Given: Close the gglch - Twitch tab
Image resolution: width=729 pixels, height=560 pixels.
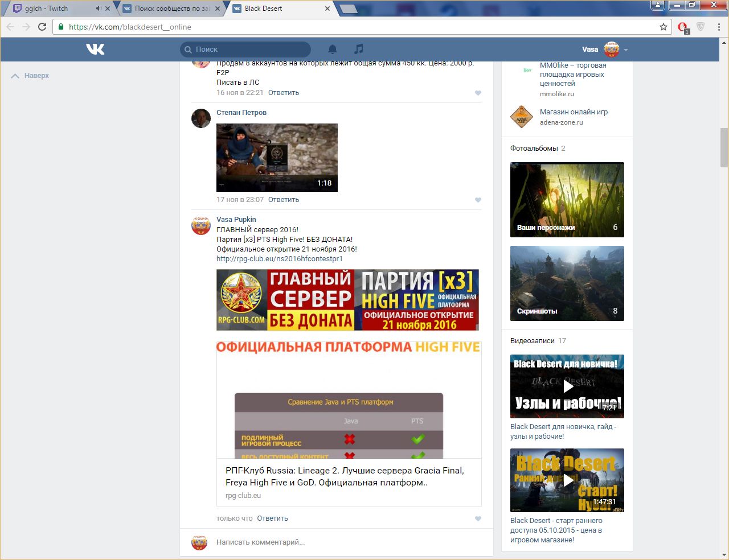Looking at the screenshot, I should coord(108,9).
